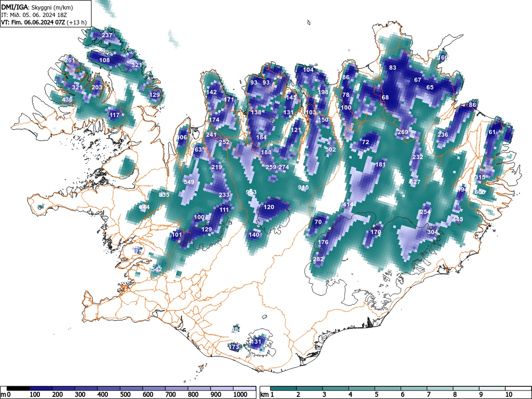Image resolution: width=532 pixels, height=399 pixels.
Task: Click the '1000' label on the meter scale
Action: (240, 395)
